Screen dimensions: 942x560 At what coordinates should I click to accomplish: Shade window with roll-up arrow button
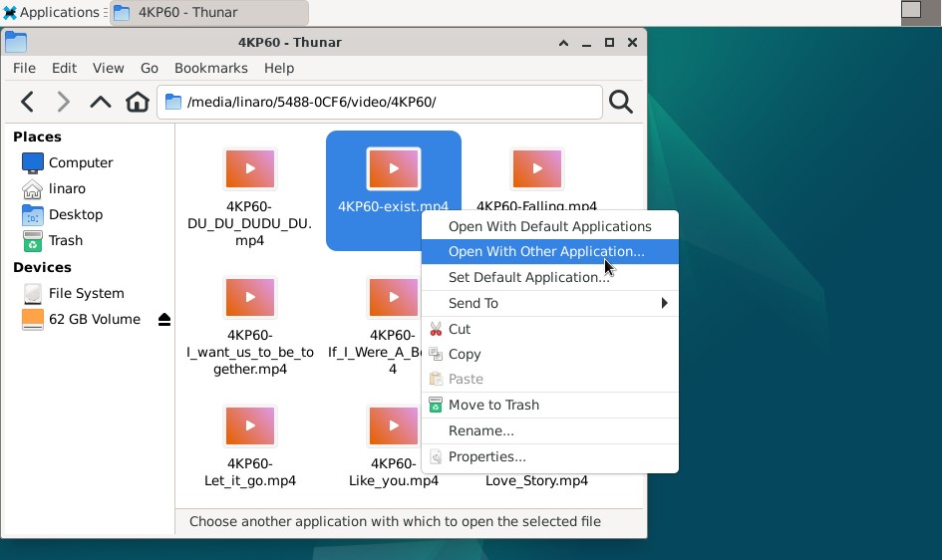[563, 43]
